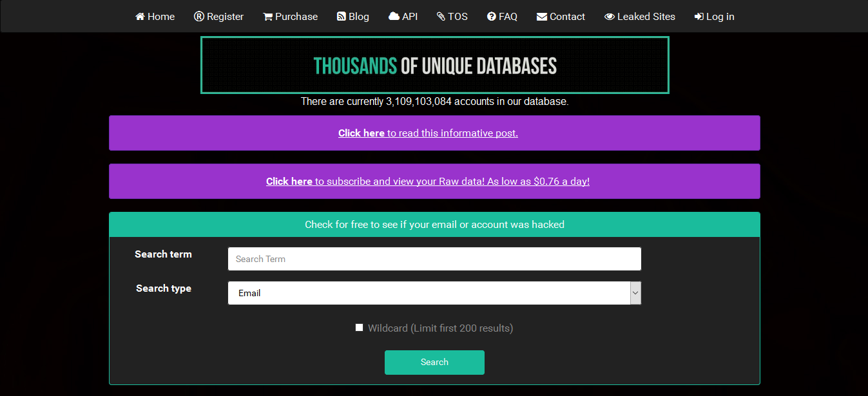Open the FAQ nav link

pyautogui.click(x=503, y=17)
